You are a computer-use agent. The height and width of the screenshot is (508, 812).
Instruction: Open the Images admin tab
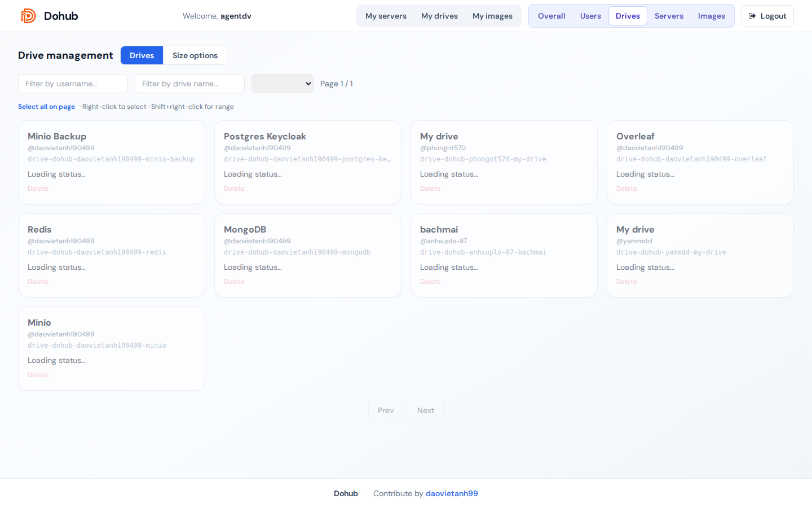coord(711,16)
